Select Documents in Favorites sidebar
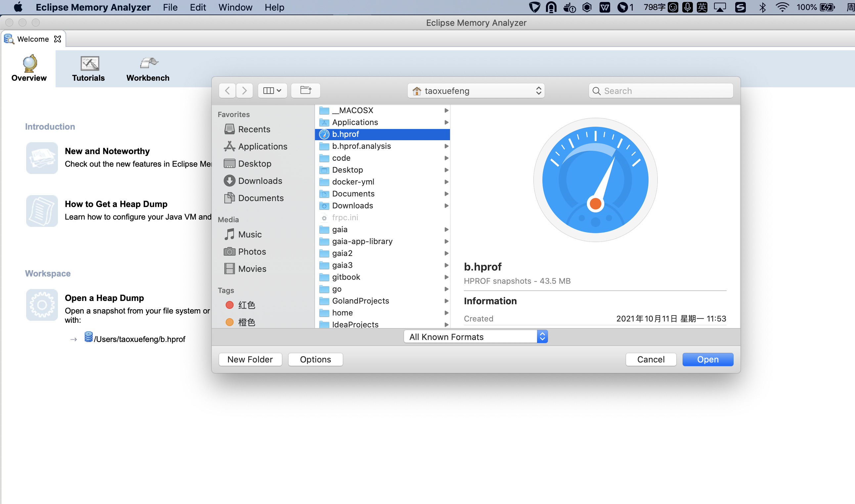 (x=254, y=198)
